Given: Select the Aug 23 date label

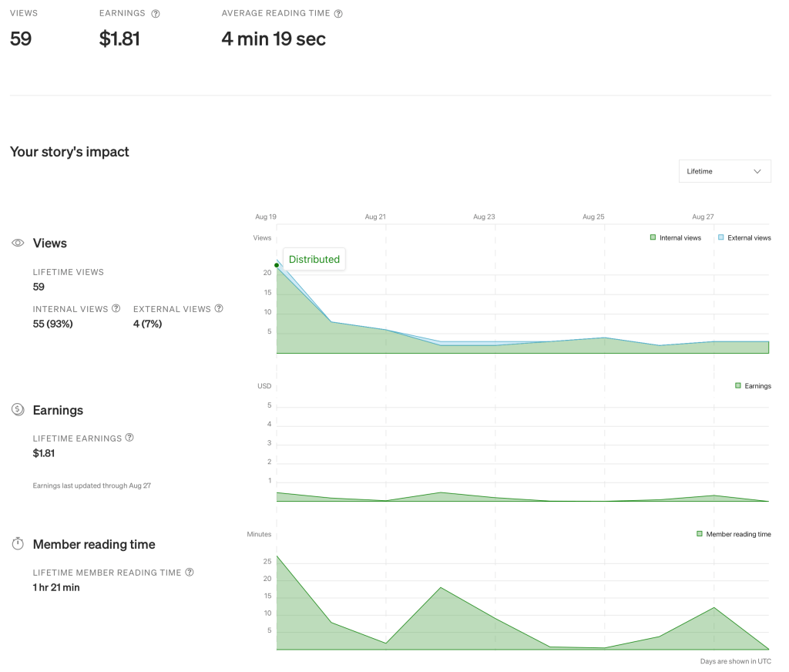Looking at the screenshot, I should (484, 217).
